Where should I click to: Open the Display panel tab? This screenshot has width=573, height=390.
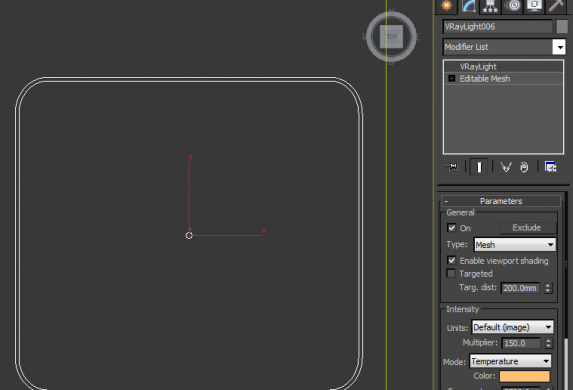[534, 6]
